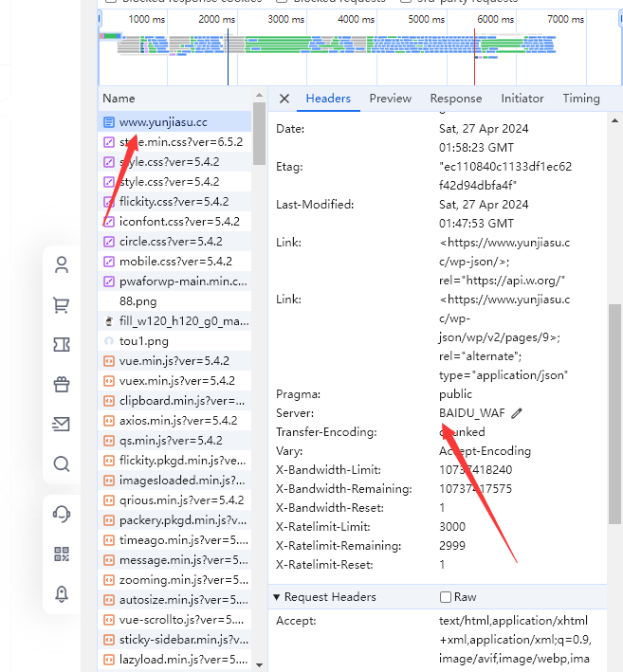Click stylesheet icon beside circle.css?ver=5.4.2
Viewport: 623px width, 672px height.
pyautogui.click(x=109, y=242)
